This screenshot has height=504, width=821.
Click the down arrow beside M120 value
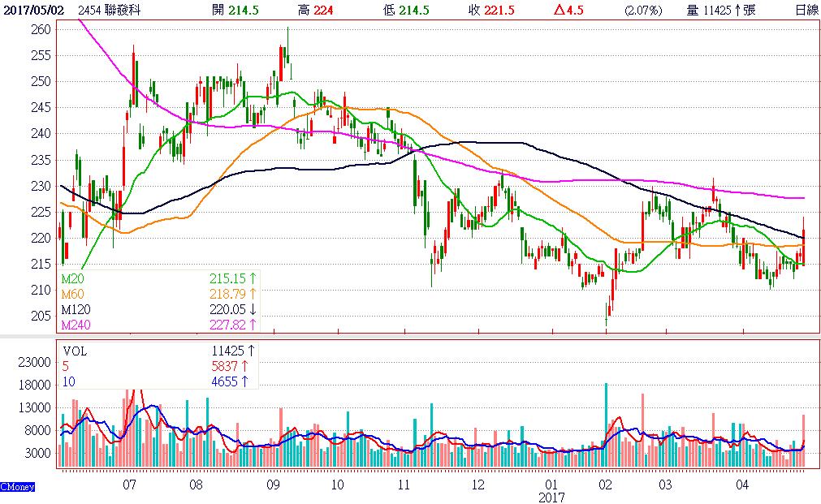coord(253,309)
